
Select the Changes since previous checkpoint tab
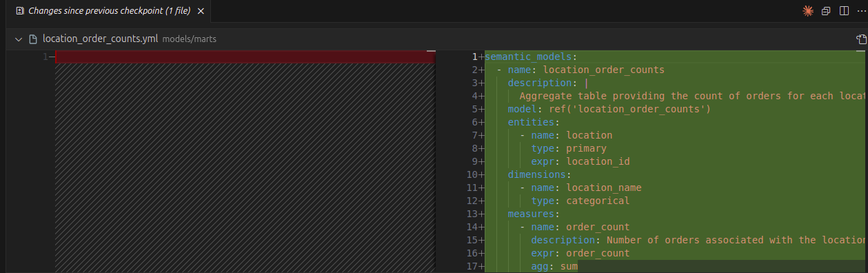[109, 11]
